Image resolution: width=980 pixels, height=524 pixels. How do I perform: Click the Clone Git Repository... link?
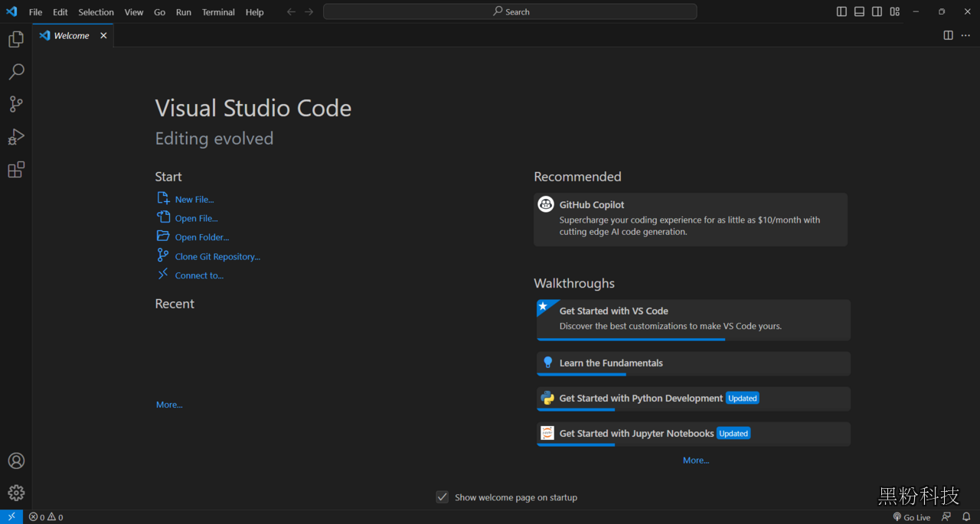(x=217, y=256)
